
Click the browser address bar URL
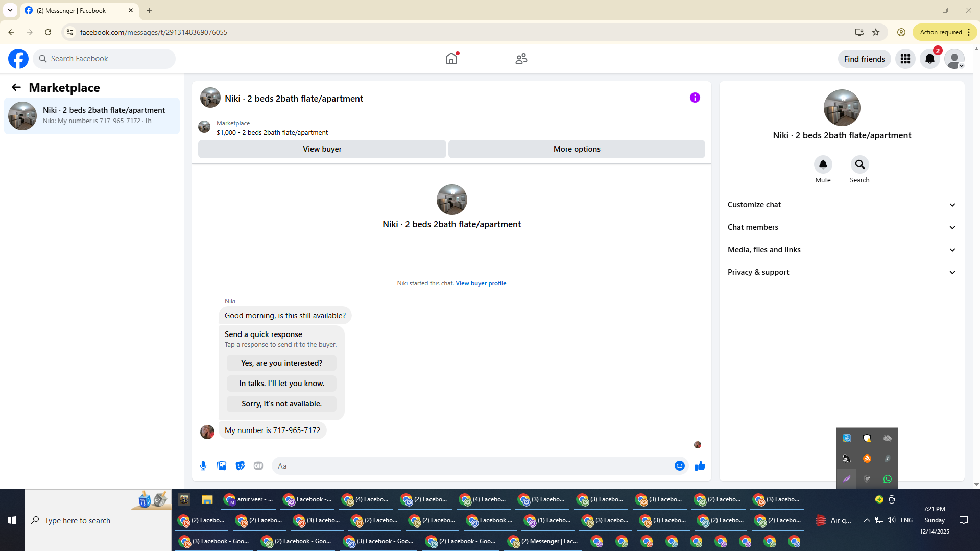tap(154, 32)
